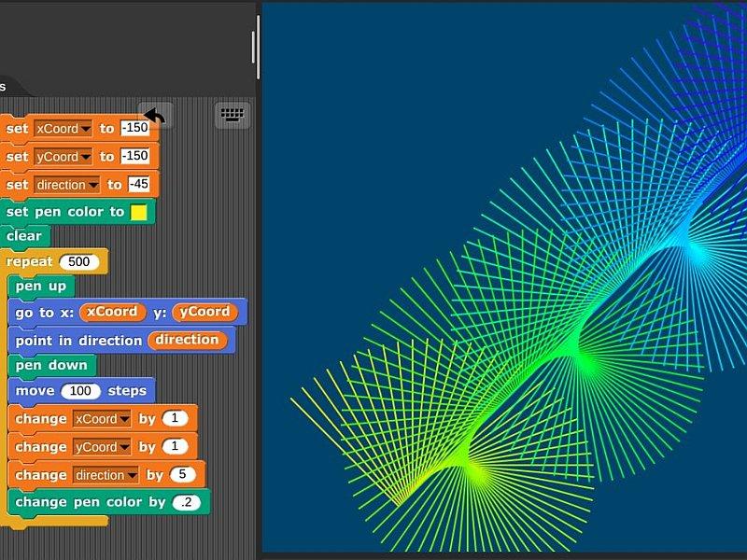Click the move steps field showing 100

click(81, 391)
